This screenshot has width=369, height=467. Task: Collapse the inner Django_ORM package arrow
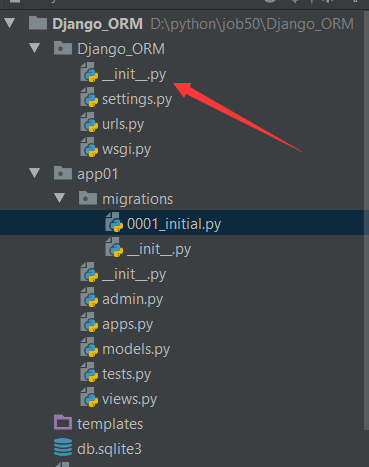tap(35, 48)
